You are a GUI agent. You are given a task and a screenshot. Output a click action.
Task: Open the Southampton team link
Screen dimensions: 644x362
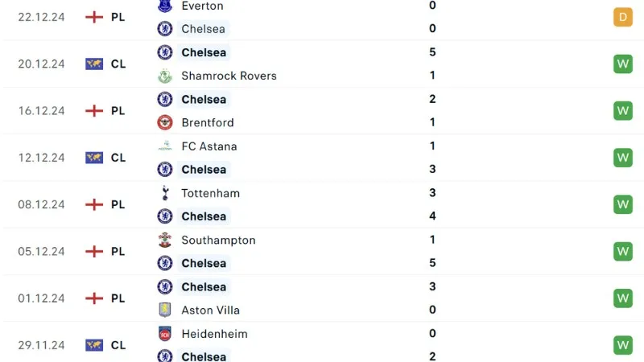point(218,240)
